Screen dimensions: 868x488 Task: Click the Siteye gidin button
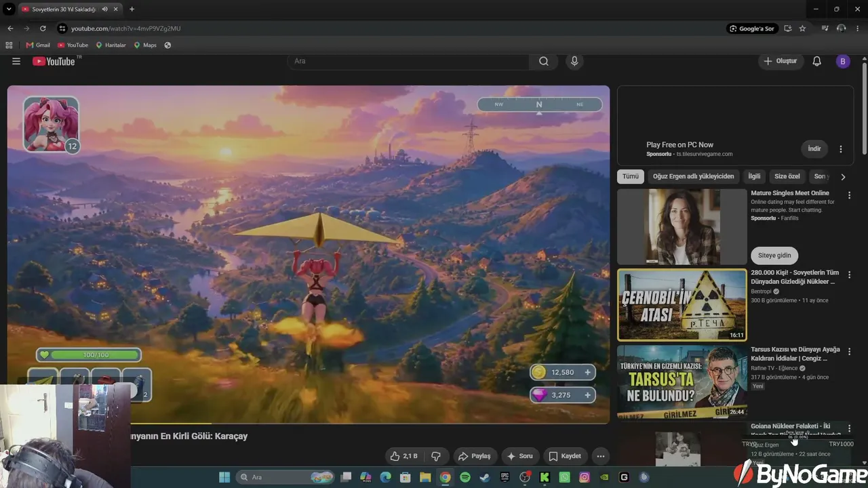point(774,255)
